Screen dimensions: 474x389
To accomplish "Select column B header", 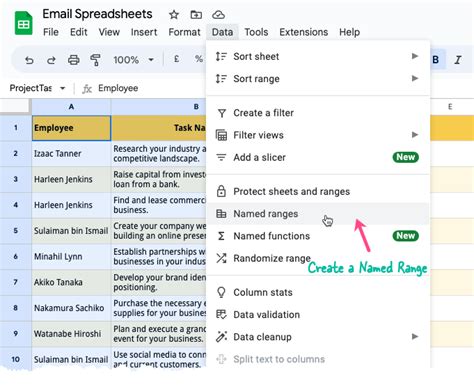I will pos(159,107).
